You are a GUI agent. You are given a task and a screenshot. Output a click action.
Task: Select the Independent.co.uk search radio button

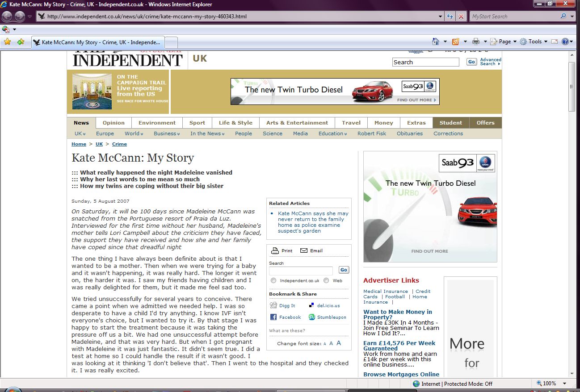coord(273,280)
